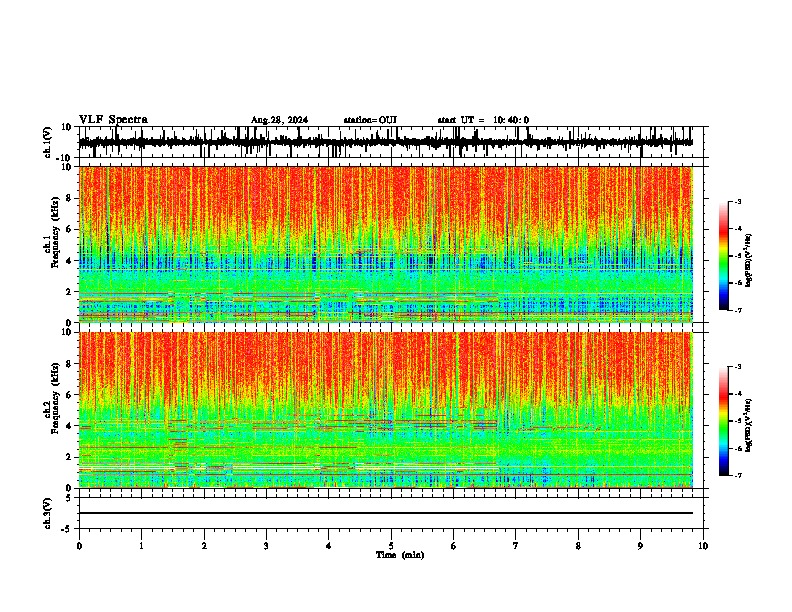Viewport: 792px width, 612px height.
Task: Select the date text "Aug.28, 2024"
Action: [279, 120]
